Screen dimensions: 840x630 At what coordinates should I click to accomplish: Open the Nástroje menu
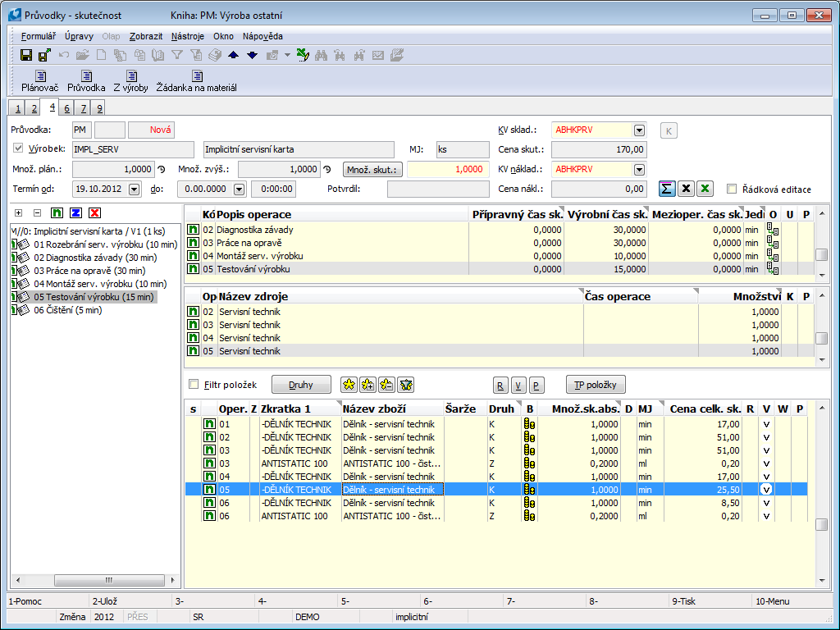(x=188, y=36)
